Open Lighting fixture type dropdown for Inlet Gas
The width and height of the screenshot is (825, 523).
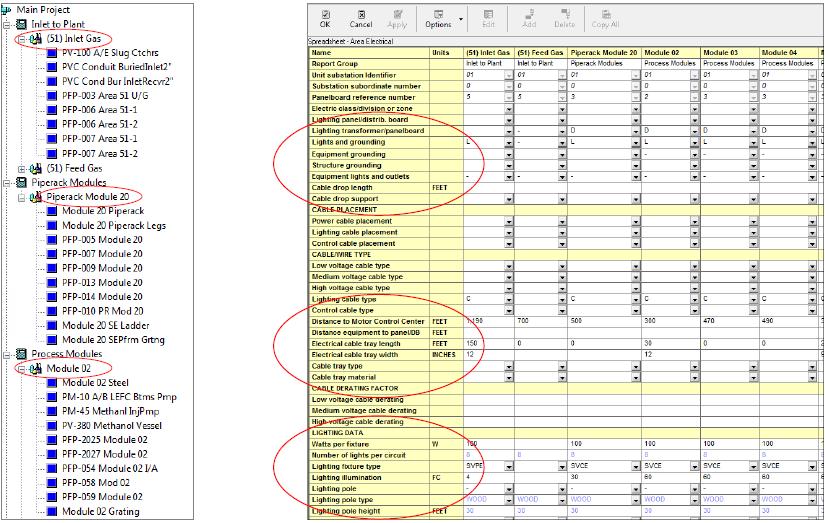509,467
